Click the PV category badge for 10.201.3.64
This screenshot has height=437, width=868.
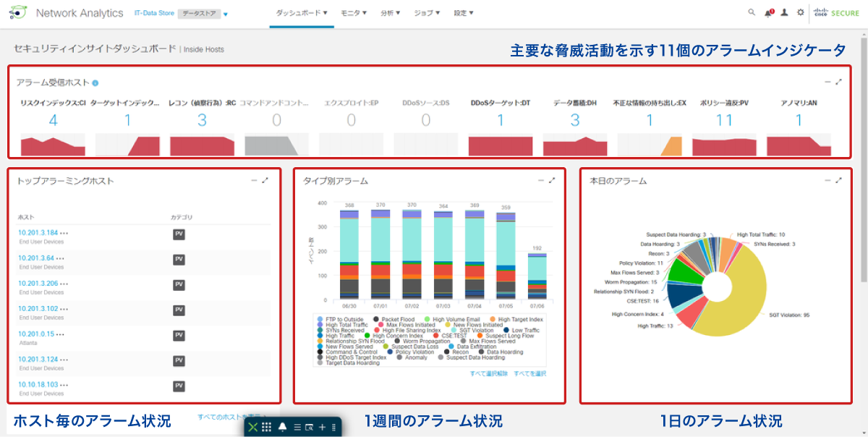(179, 260)
